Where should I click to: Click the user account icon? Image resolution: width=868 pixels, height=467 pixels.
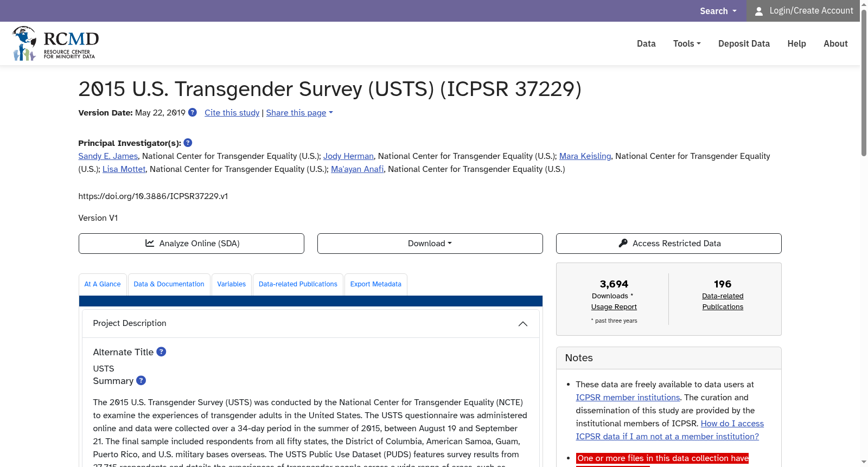[759, 11]
